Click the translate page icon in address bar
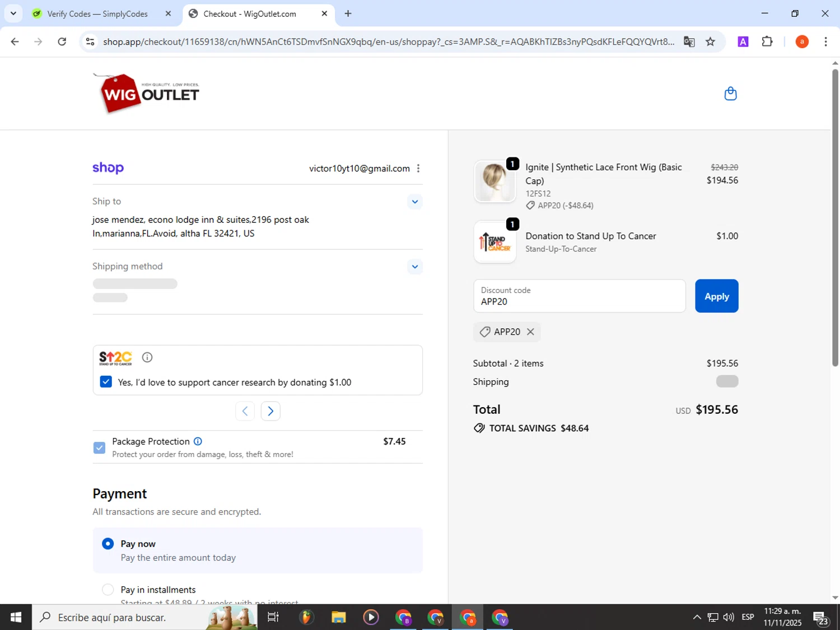Screen dimensions: 840x630 click(x=689, y=41)
